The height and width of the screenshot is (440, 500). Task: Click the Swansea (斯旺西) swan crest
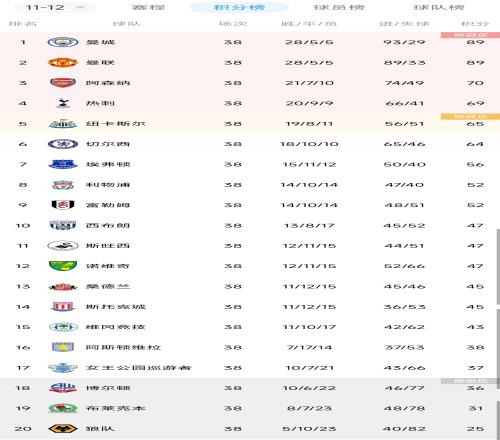coord(63,246)
